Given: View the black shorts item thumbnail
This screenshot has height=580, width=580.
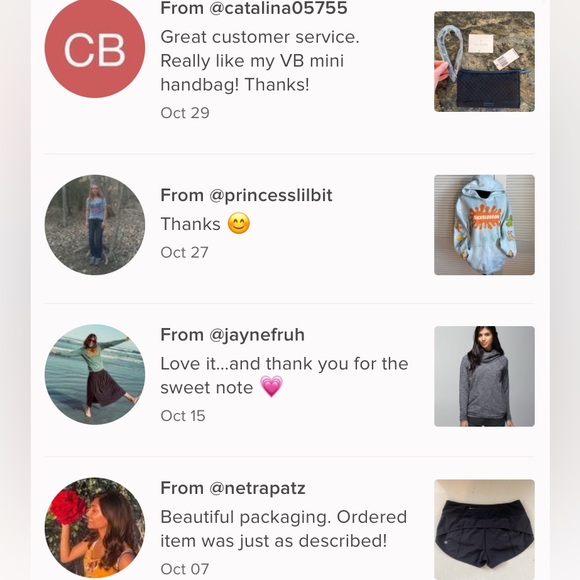Looking at the screenshot, I should pos(484,529).
